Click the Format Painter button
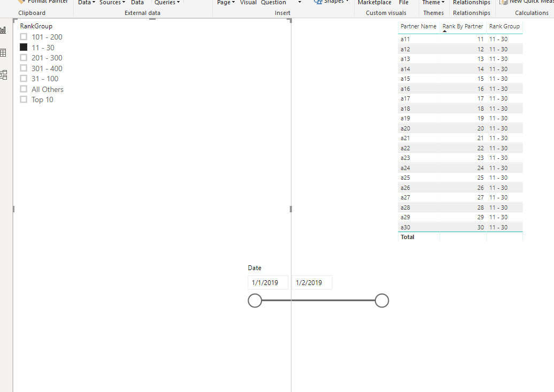This screenshot has height=392, width=554. click(x=42, y=2)
